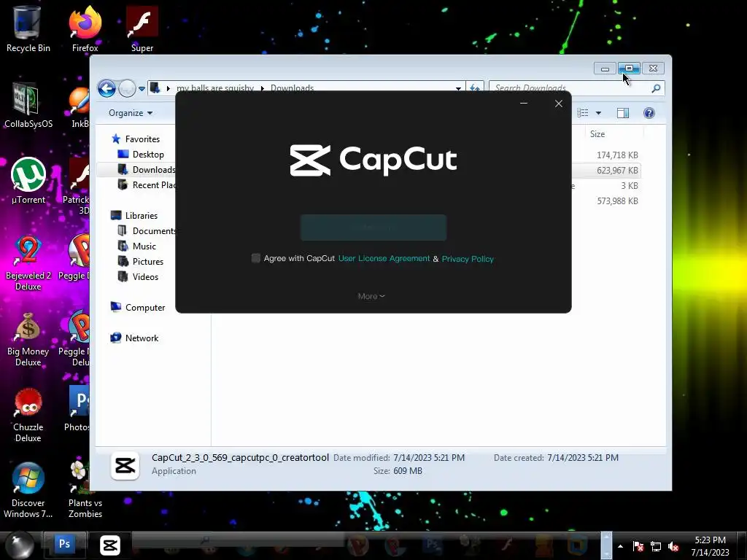The image size is (747, 560).
Task: Open the Super Flash desktop shortcut
Action: coord(142,28)
